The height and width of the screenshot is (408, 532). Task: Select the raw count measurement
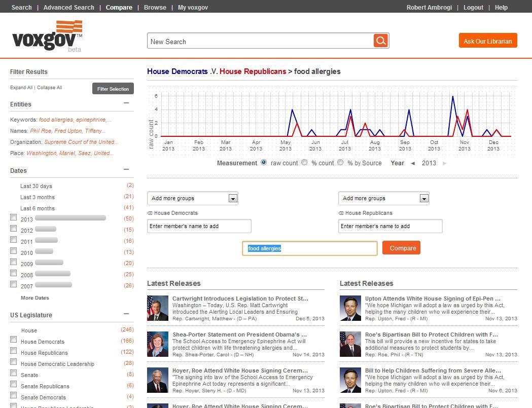click(264, 163)
